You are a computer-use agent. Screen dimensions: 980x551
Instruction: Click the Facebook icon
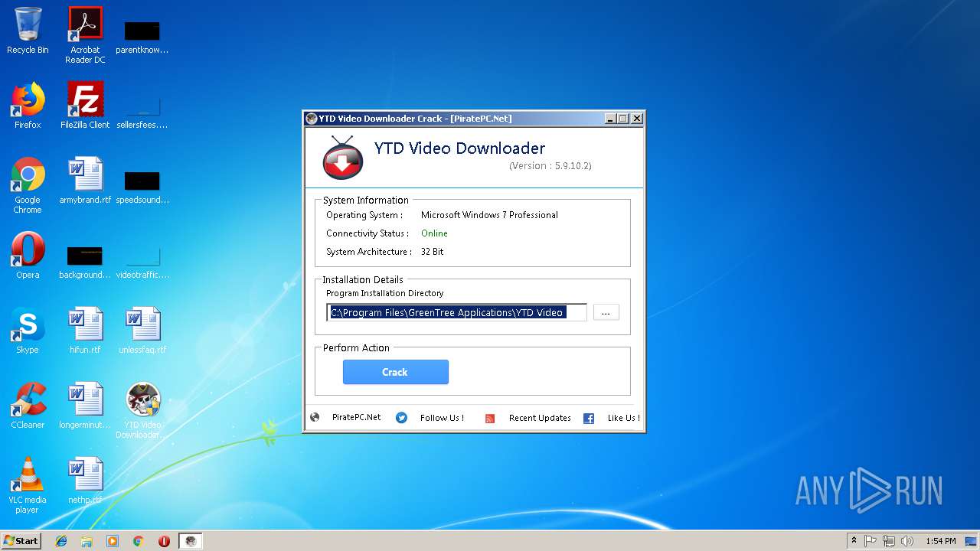click(x=589, y=419)
